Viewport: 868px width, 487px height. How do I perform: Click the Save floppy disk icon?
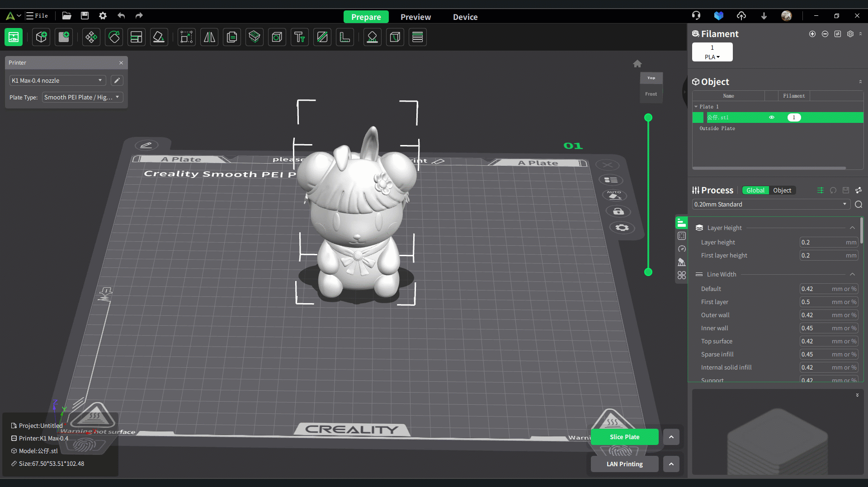(x=85, y=16)
